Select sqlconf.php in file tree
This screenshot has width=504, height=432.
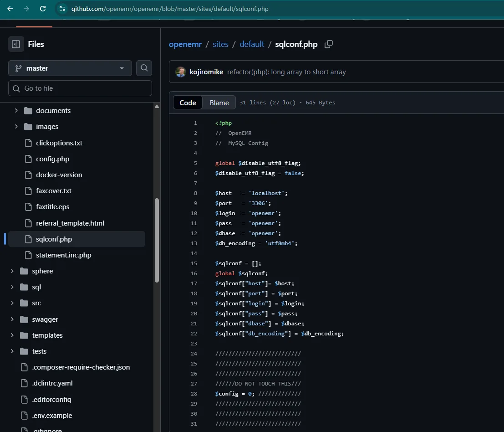pyautogui.click(x=76, y=239)
